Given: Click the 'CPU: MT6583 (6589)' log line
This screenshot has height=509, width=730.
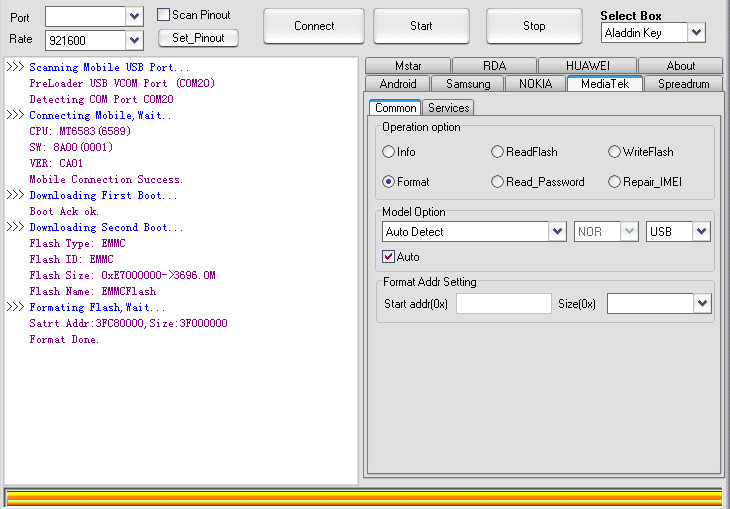Looking at the screenshot, I should click(80, 131).
